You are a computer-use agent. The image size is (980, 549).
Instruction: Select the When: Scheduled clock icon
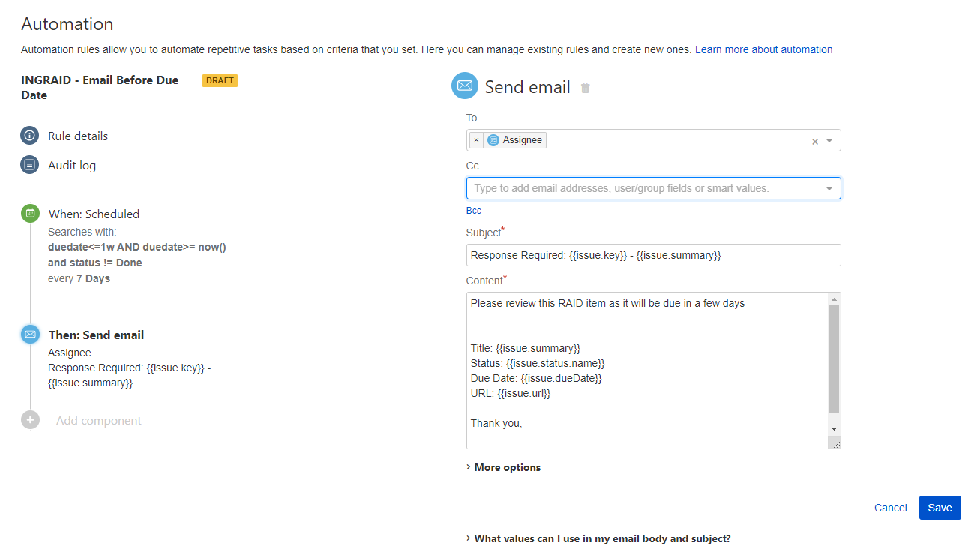pyautogui.click(x=29, y=213)
